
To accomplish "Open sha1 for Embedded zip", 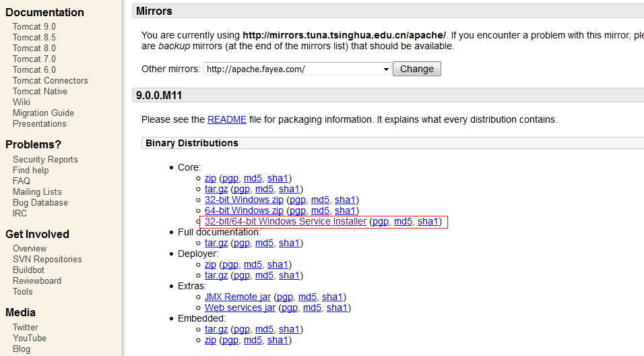I will (278, 340).
